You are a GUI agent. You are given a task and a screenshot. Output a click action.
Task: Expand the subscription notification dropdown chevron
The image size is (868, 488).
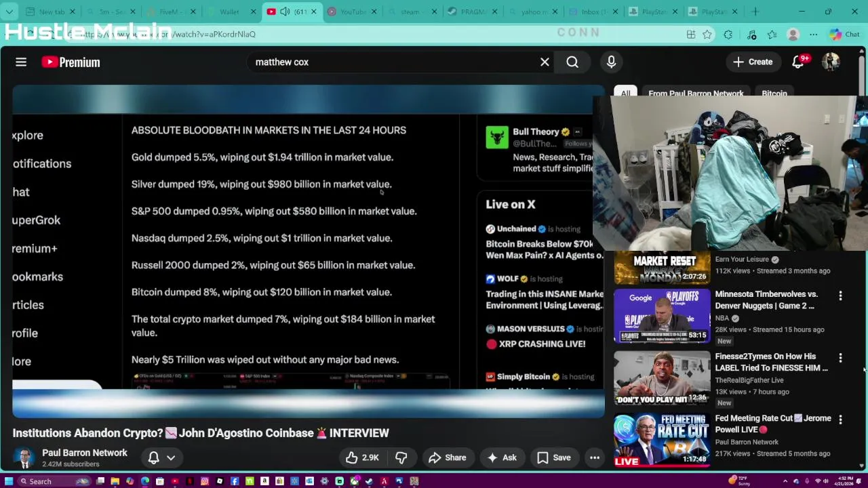click(171, 457)
